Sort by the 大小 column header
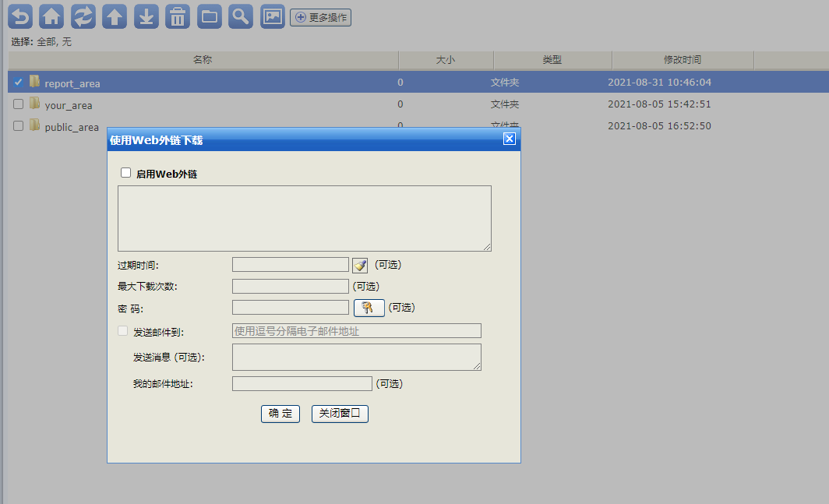829x504 pixels. click(x=446, y=60)
